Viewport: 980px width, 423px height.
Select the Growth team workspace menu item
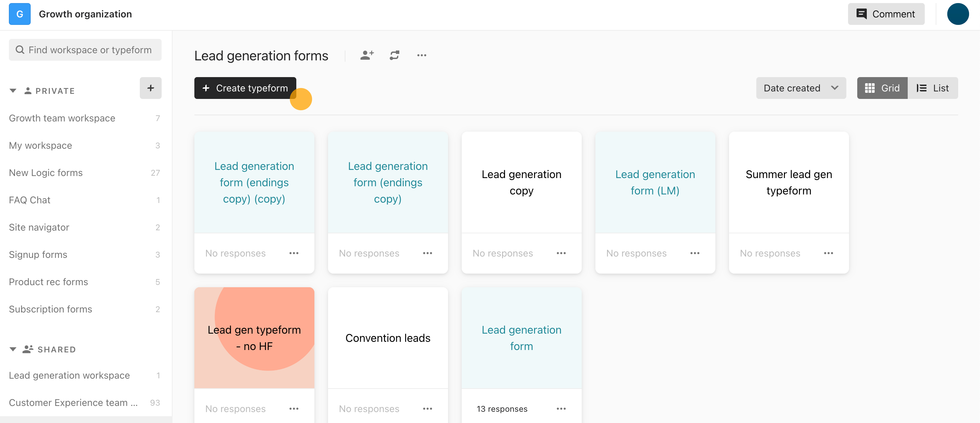(62, 117)
